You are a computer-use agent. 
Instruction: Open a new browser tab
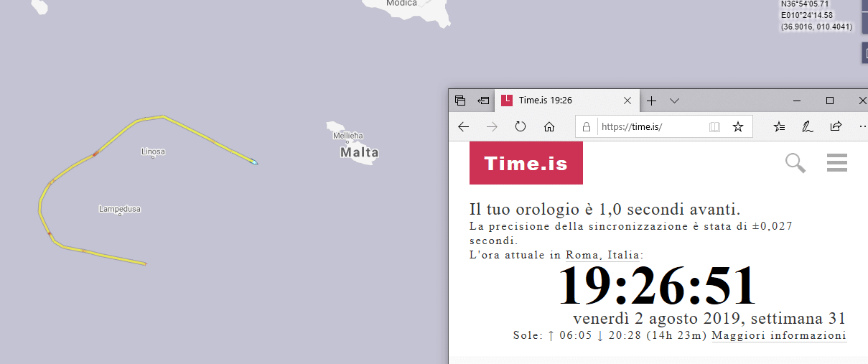[651, 101]
